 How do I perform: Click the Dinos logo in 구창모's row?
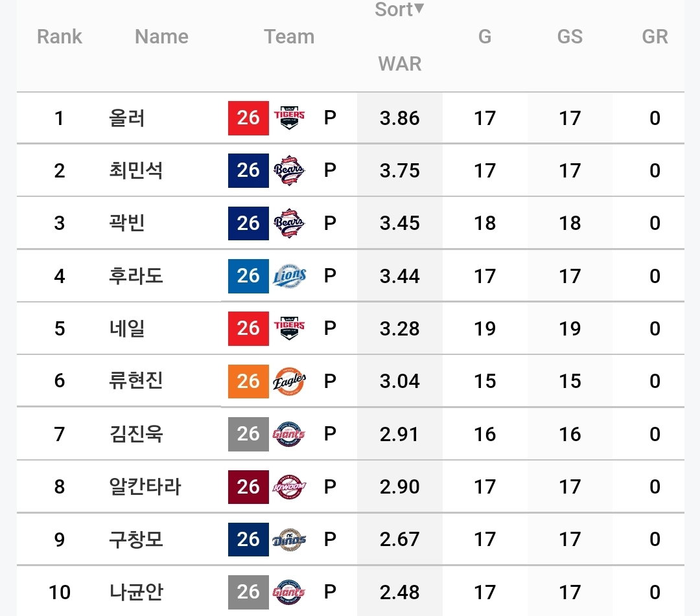pyautogui.click(x=289, y=540)
